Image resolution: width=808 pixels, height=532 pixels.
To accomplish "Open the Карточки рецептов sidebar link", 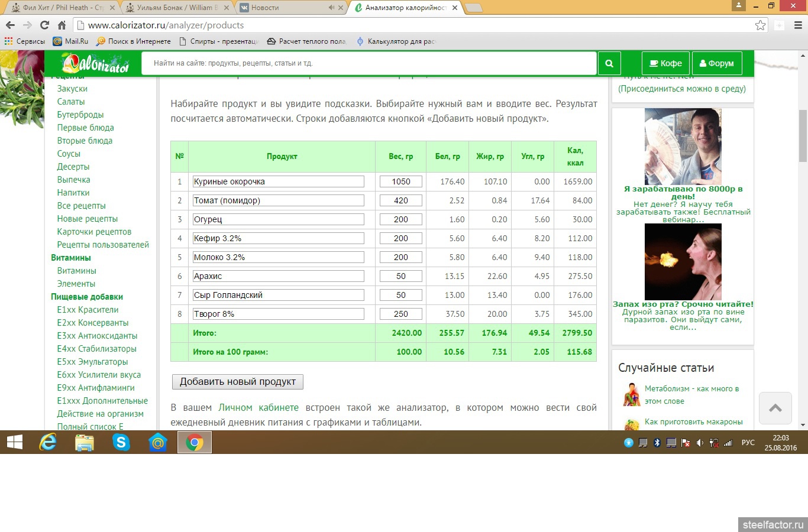I will pos(94,232).
